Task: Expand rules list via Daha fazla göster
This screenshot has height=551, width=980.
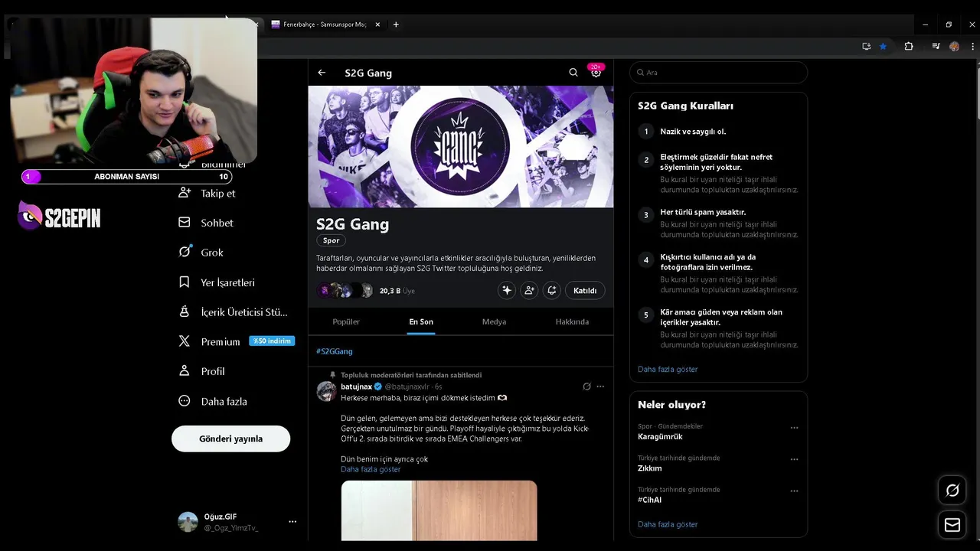Action: point(668,369)
